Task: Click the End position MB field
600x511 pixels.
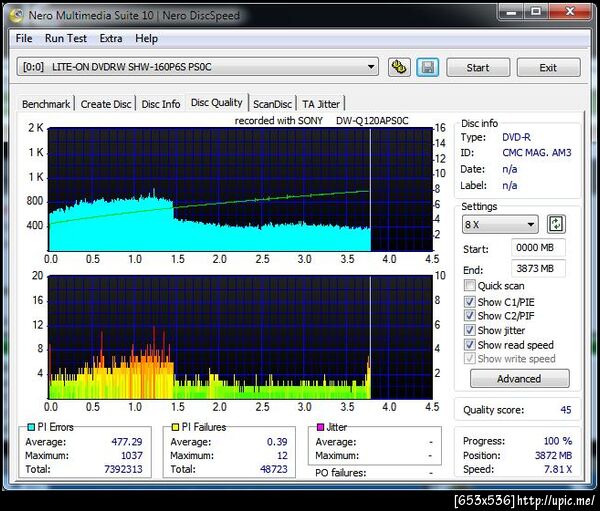Action: (538, 268)
